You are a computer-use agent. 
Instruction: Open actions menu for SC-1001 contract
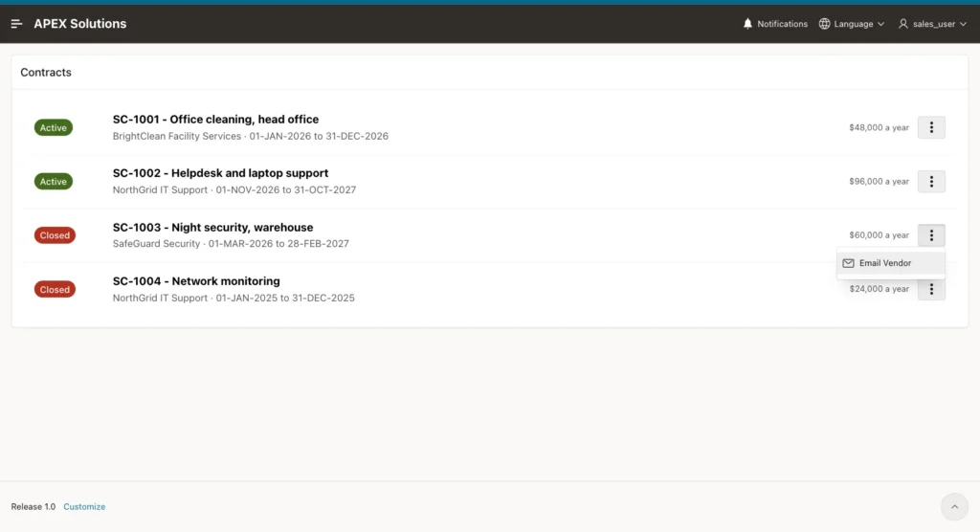[x=931, y=127]
